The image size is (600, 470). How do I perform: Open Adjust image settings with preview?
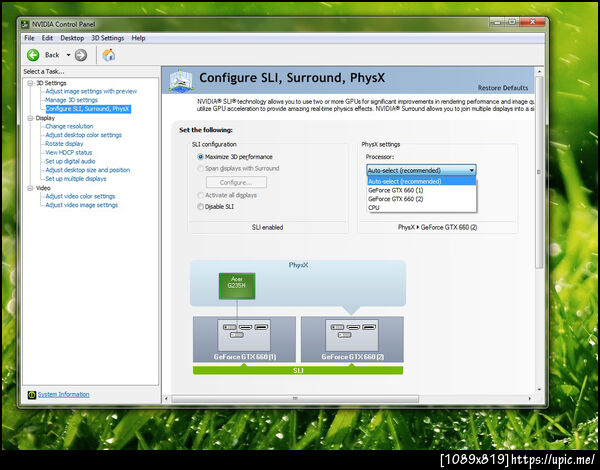pos(91,91)
